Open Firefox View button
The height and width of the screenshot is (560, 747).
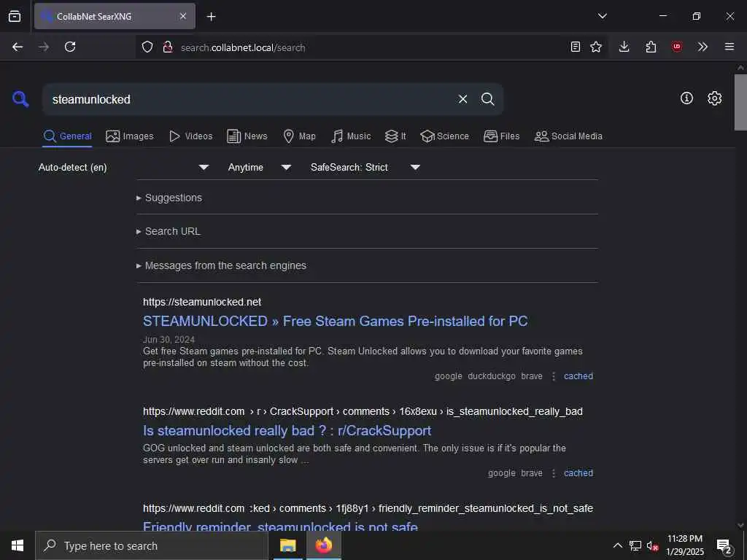click(15, 16)
